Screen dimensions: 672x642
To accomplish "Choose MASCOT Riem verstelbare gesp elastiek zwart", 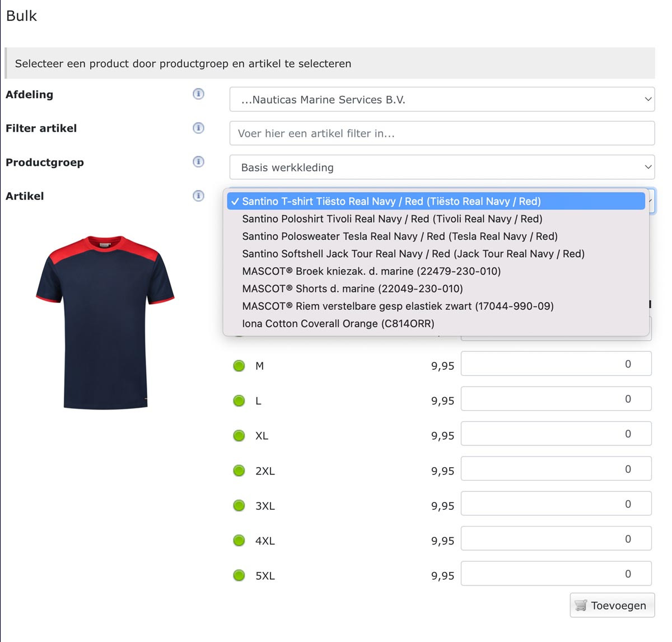I will 436,306.
